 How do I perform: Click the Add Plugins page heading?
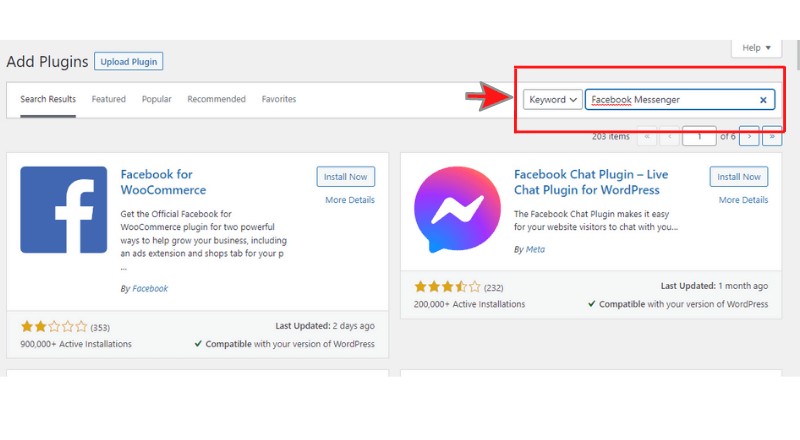pos(47,62)
